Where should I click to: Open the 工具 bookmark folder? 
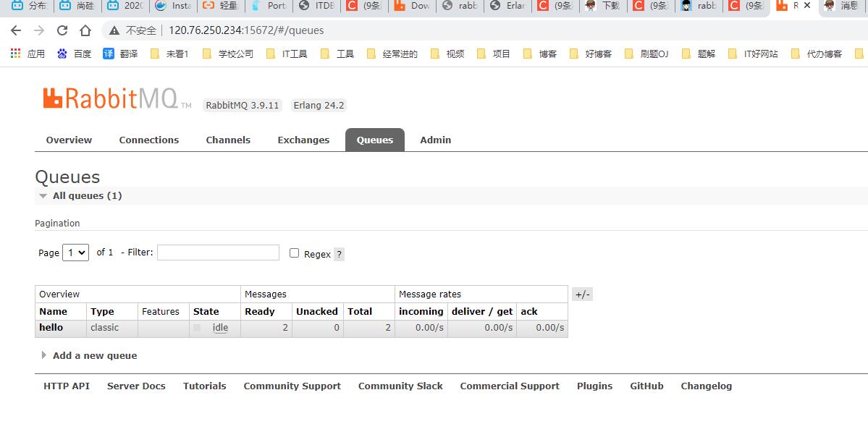(337, 54)
